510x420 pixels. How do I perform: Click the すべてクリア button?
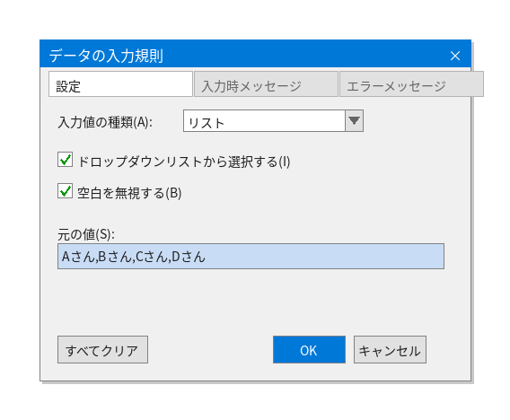pyautogui.click(x=102, y=350)
